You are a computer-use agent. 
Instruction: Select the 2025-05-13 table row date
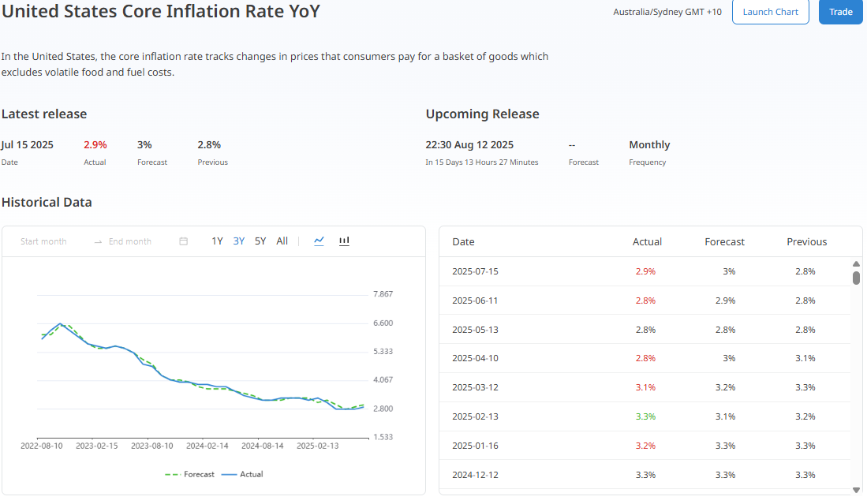[x=475, y=330]
